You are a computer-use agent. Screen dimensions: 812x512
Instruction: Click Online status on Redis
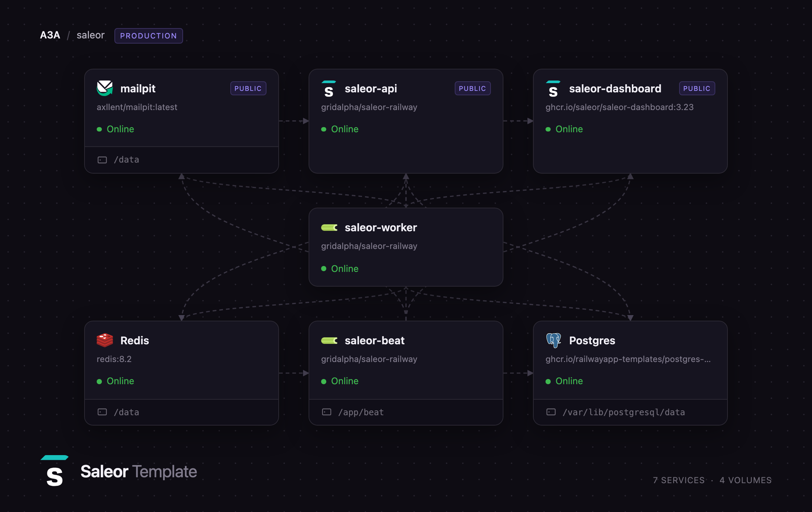pos(120,381)
